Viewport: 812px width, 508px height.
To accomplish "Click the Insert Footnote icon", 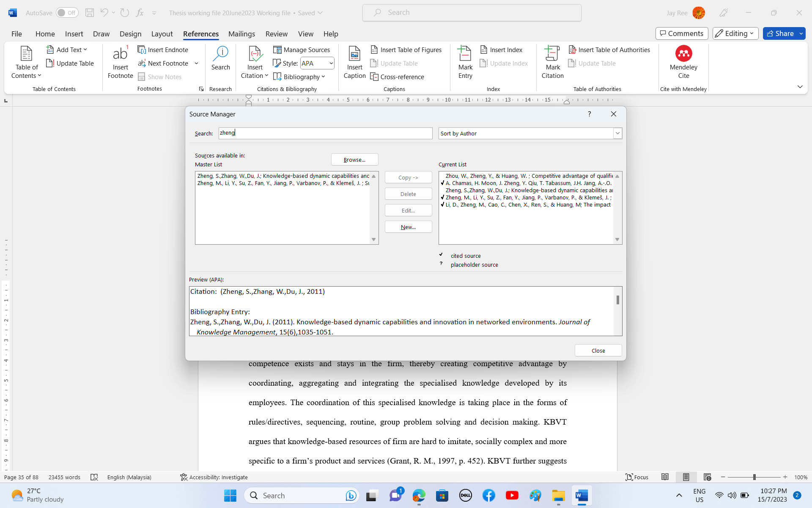I will pos(120,54).
